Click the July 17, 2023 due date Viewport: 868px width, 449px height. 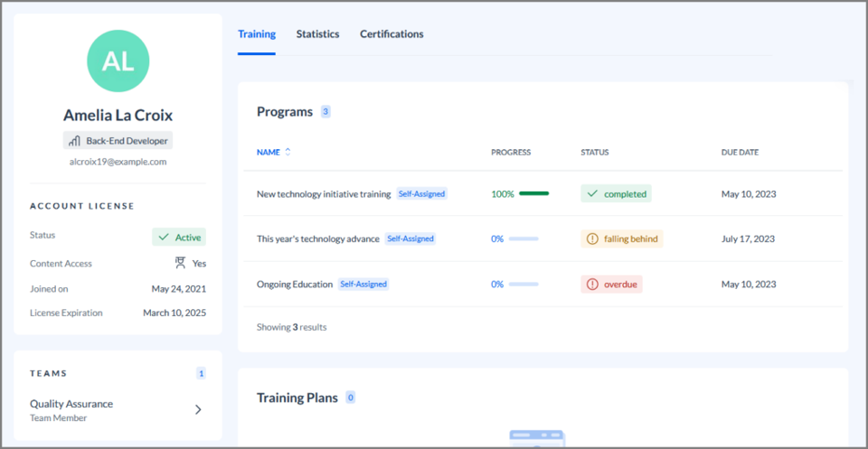(x=748, y=239)
